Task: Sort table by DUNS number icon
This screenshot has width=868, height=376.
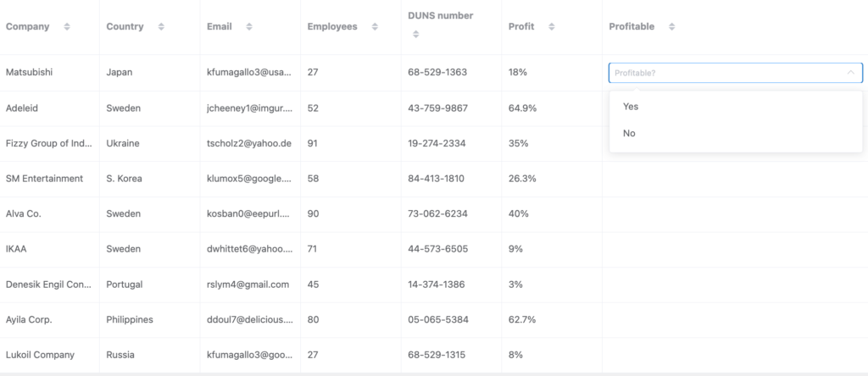Action: point(415,34)
